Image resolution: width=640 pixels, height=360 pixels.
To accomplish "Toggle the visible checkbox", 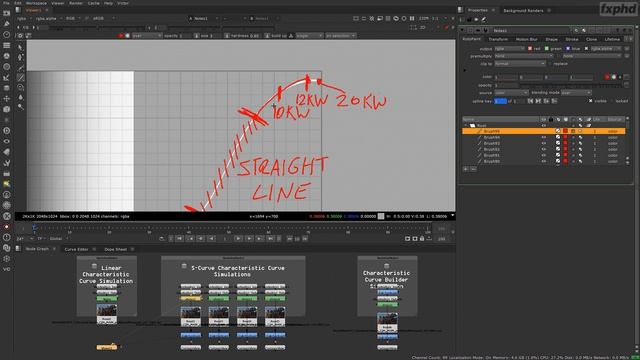I will click(x=590, y=101).
